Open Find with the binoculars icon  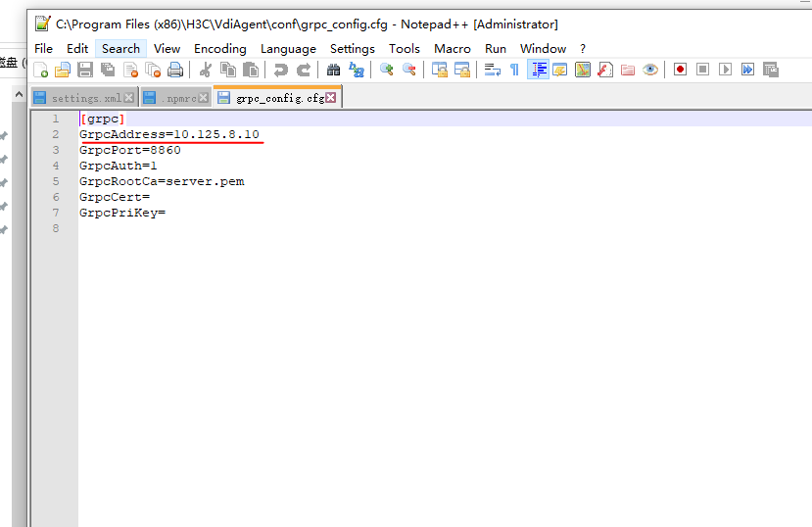coord(333,70)
